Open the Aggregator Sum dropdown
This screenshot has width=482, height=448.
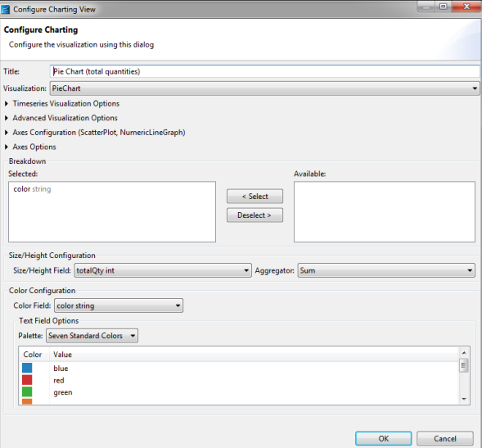pyautogui.click(x=386, y=270)
